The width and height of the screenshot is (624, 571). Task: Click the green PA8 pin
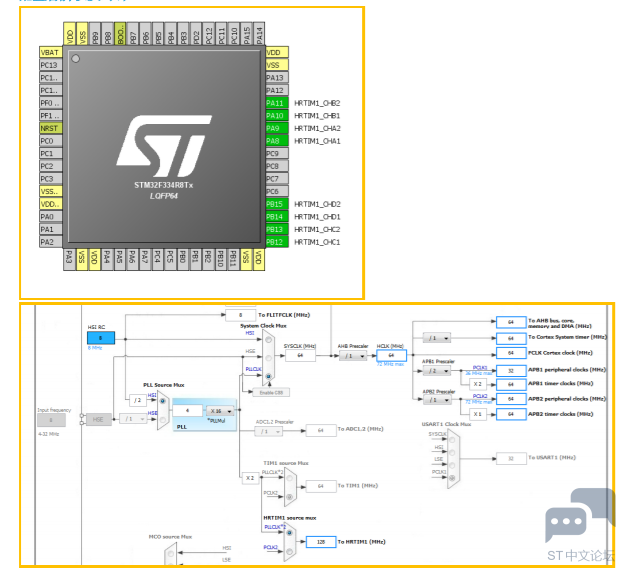click(x=277, y=141)
